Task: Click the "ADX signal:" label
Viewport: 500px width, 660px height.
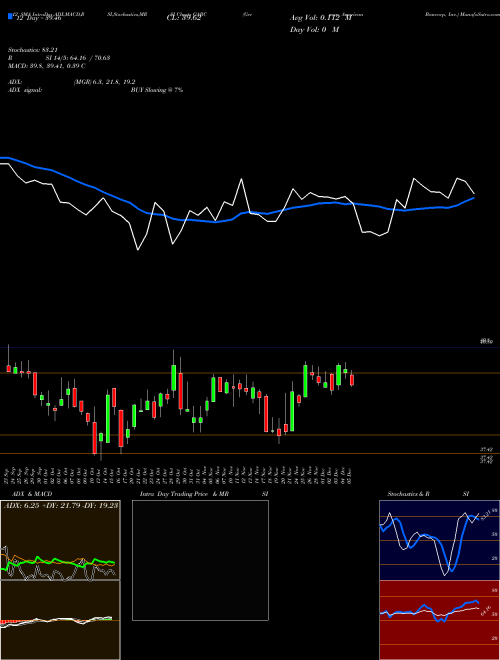Action: (x=25, y=90)
